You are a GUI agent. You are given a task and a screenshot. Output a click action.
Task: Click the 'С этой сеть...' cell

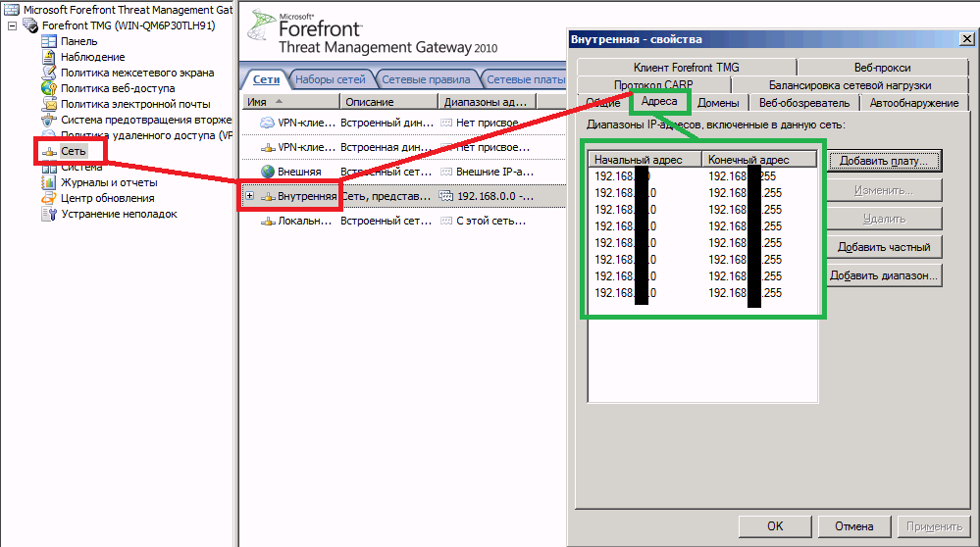tap(490, 221)
